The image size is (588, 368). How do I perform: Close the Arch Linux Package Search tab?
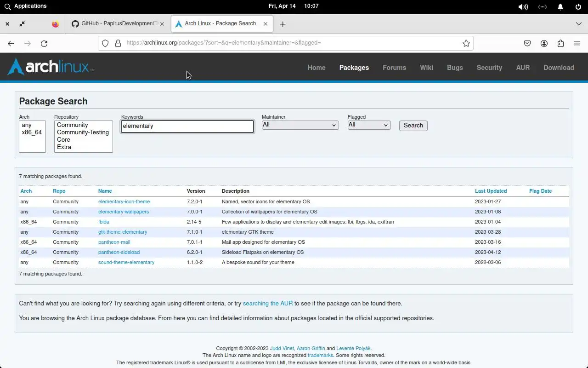265,24
